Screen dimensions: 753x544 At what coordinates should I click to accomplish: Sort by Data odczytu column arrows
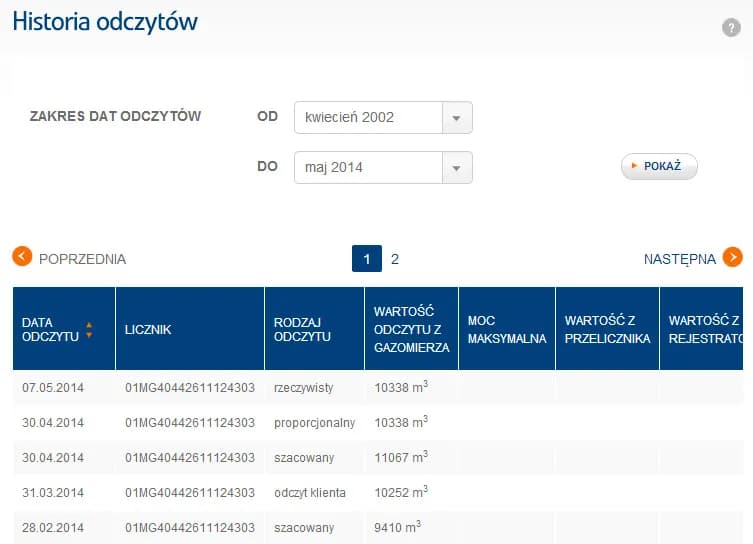pyautogui.click(x=89, y=330)
